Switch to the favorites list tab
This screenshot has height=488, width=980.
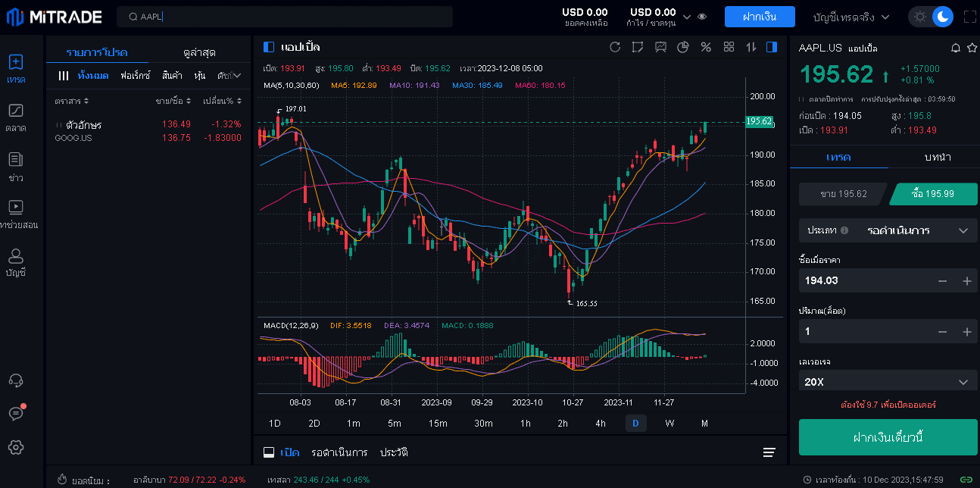click(96, 52)
